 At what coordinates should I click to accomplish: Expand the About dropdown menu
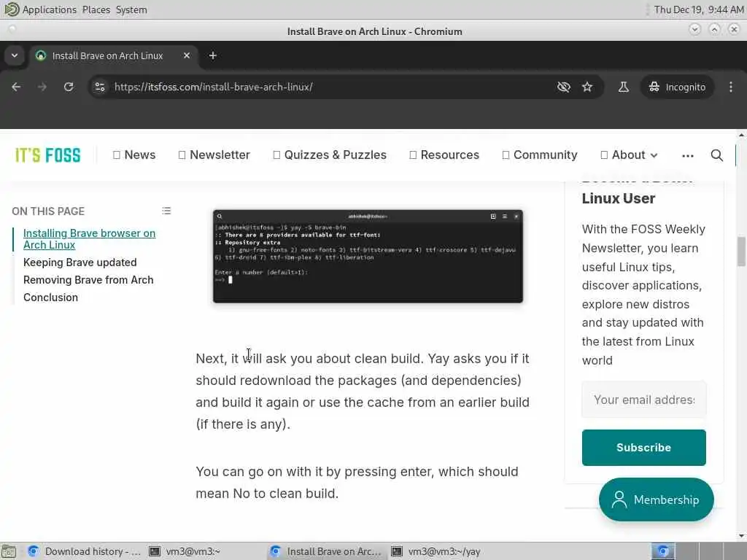click(x=629, y=155)
